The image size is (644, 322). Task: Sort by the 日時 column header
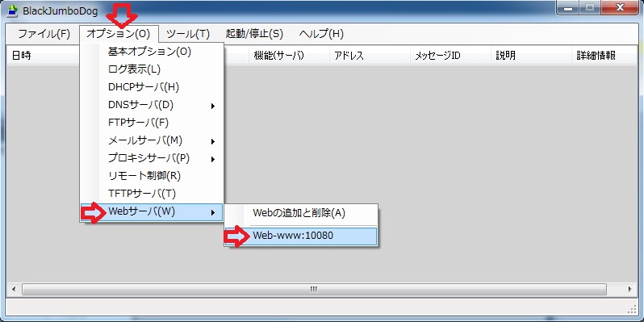pos(44,56)
